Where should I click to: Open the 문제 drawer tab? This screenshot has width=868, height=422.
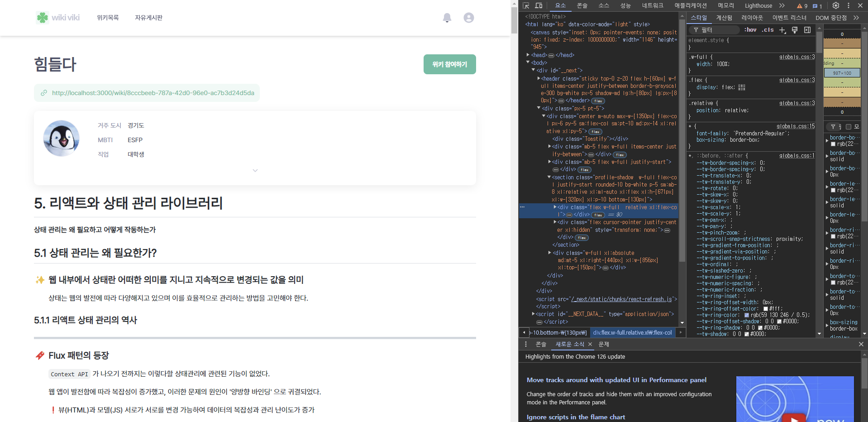(x=604, y=344)
